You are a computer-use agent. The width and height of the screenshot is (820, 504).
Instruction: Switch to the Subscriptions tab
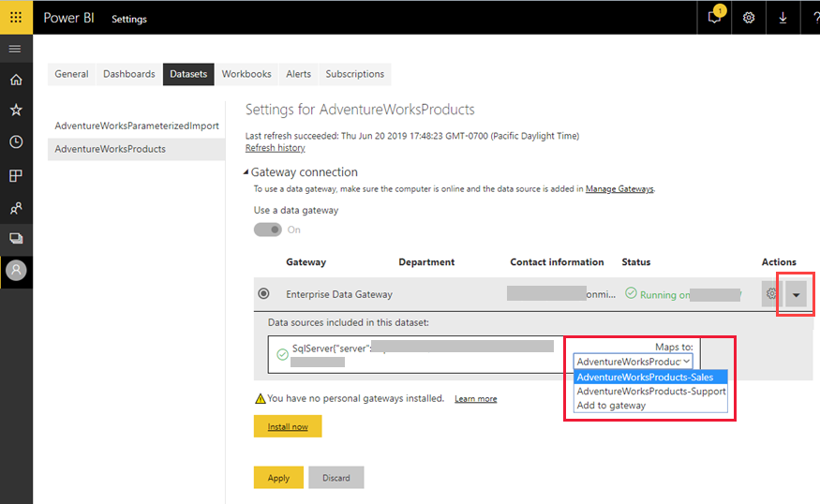[x=355, y=74]
